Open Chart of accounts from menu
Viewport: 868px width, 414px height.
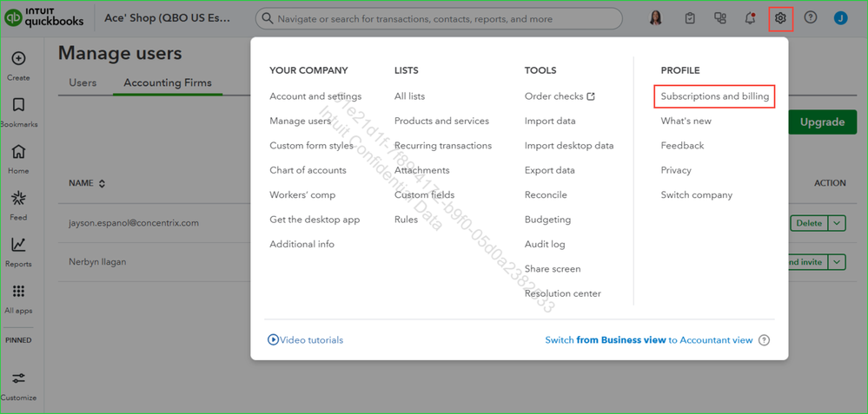tap(308, 170)
